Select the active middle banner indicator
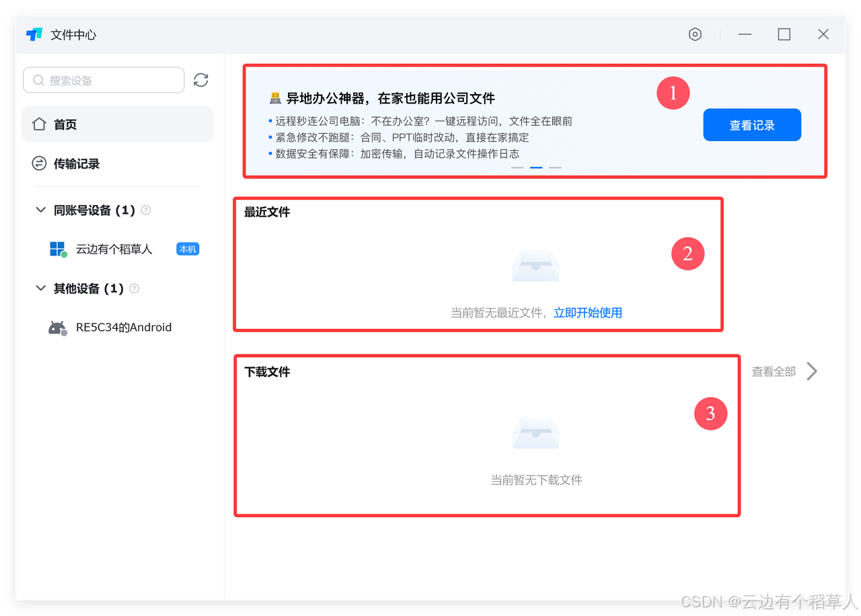Viewport: 861px width, 616px height. [536, 167]
